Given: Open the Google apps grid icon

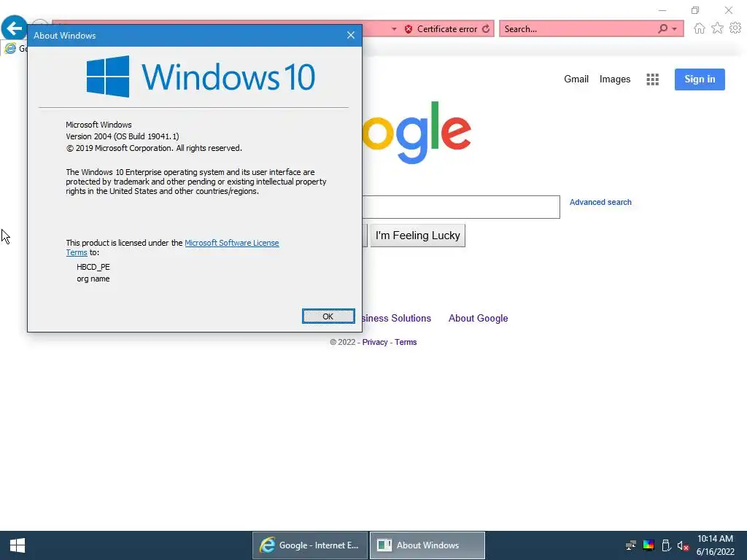Looking at the screenshot, I should [x=652, y=79].
